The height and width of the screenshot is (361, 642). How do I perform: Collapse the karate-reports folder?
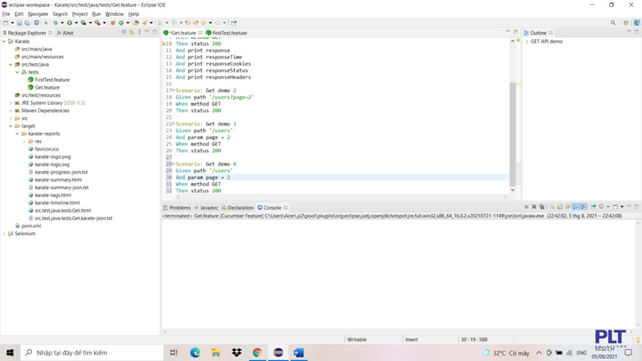coord(17,133)
